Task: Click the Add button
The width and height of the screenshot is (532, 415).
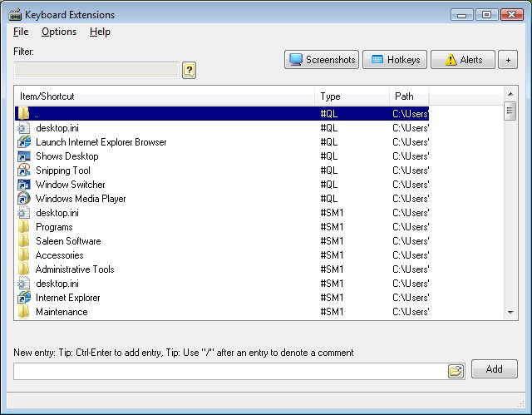Action: point(495,369)
